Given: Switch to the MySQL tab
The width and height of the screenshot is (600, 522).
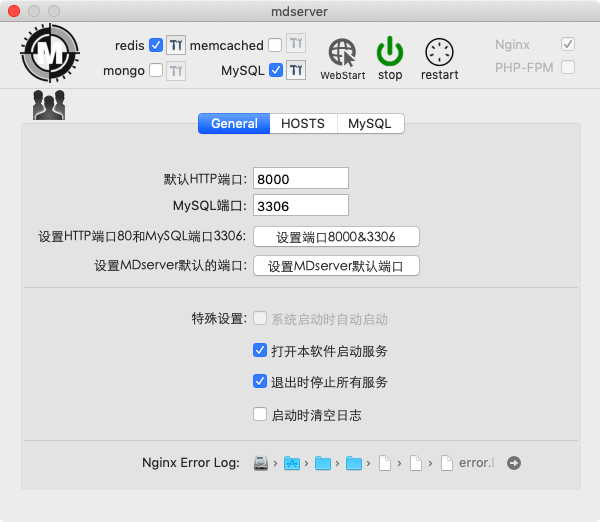Looking at the screenshot, I should point(370,123).
